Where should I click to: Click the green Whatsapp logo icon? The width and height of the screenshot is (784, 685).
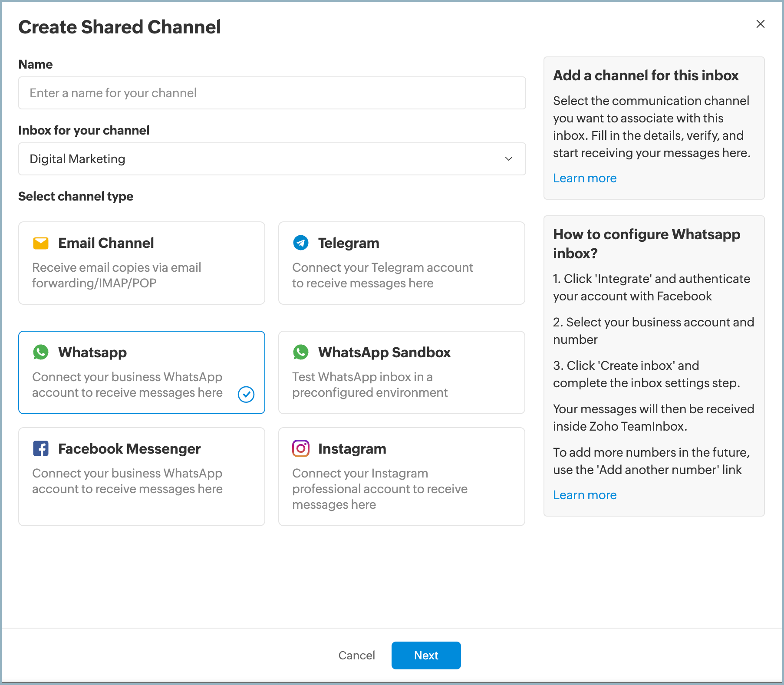pyautogui.click(x=41, y=352)
